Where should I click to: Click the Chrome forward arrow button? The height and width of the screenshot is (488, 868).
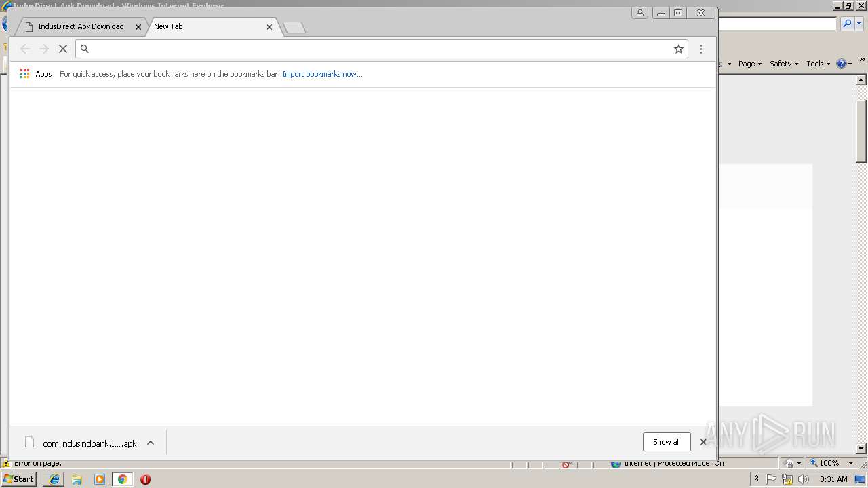click(x=44, y=49)
